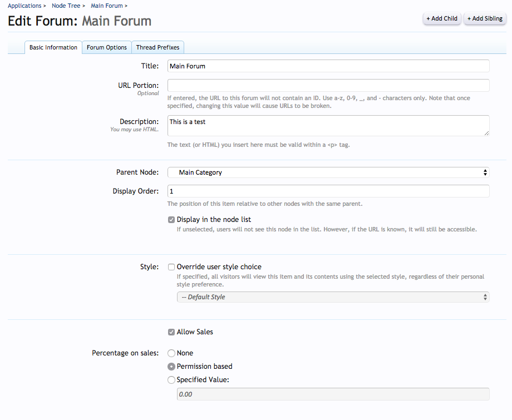Enable Override user style choice
512x420 pixels.
[171, 267]
